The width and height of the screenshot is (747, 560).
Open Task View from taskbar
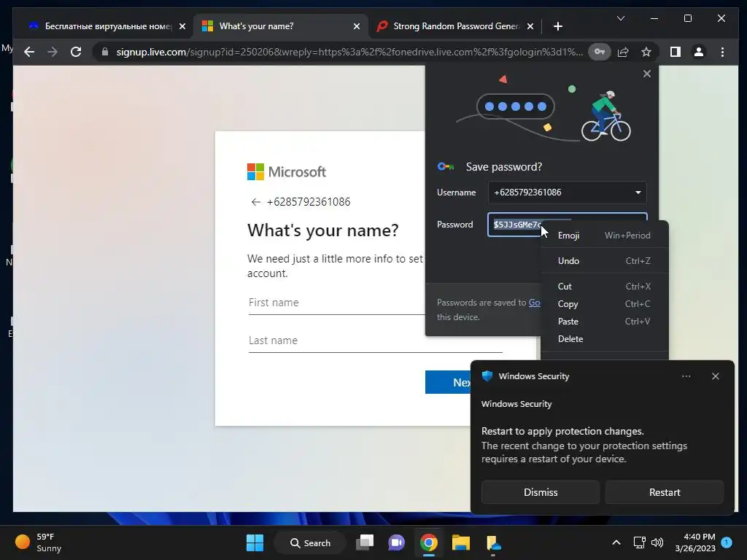pos(365,542)
